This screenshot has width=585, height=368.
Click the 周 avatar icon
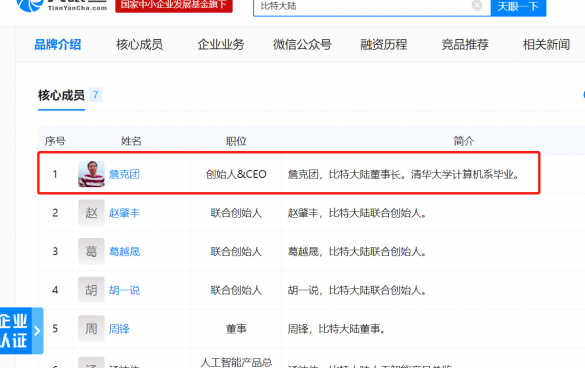[x=91, y=328]
